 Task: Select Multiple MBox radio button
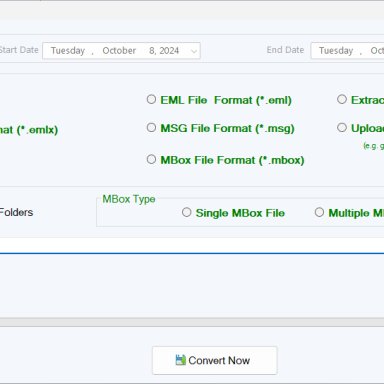[x=319, y=212]
